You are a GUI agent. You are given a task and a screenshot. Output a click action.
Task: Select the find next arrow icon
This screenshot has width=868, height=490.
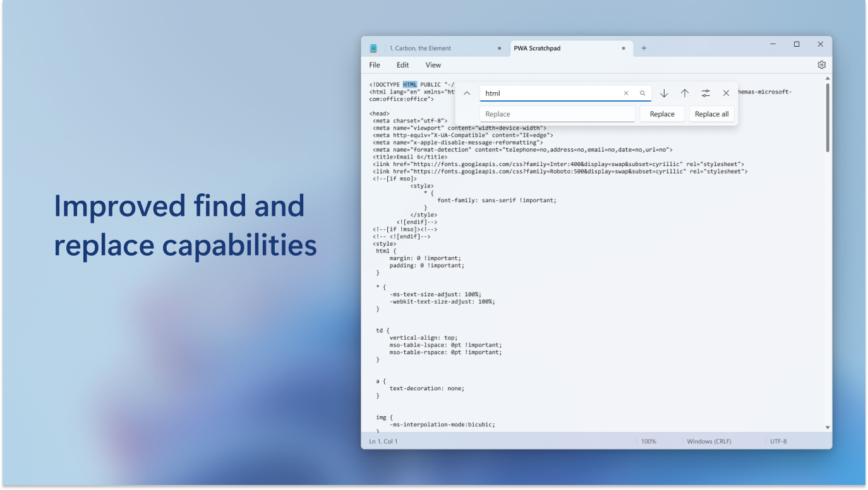tap(663, 93)
